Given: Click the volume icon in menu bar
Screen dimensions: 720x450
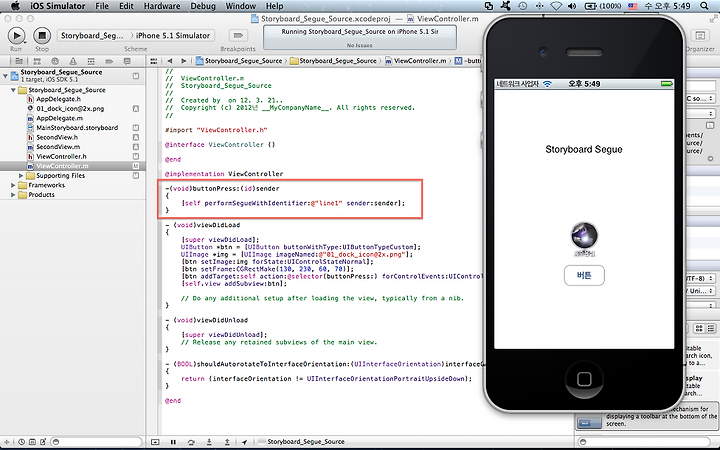Looking at the screenshot, I should tap(572, 6).
